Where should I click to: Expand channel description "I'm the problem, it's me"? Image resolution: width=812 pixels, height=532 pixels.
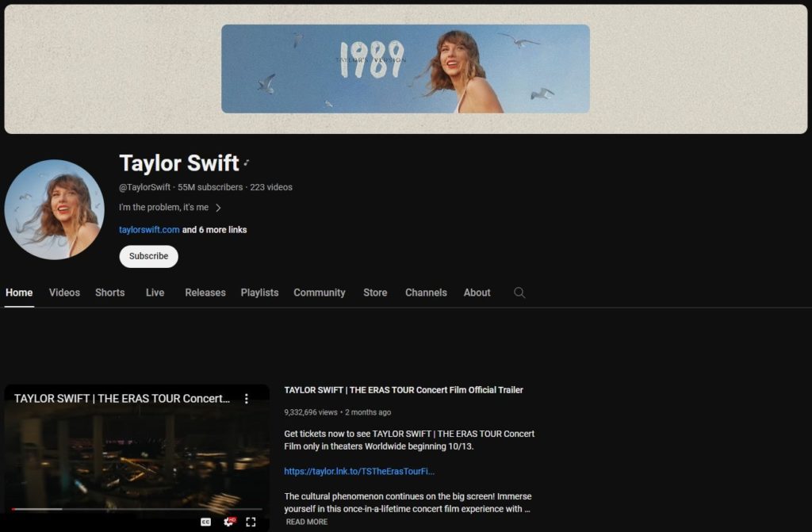[x=170, y=208]
